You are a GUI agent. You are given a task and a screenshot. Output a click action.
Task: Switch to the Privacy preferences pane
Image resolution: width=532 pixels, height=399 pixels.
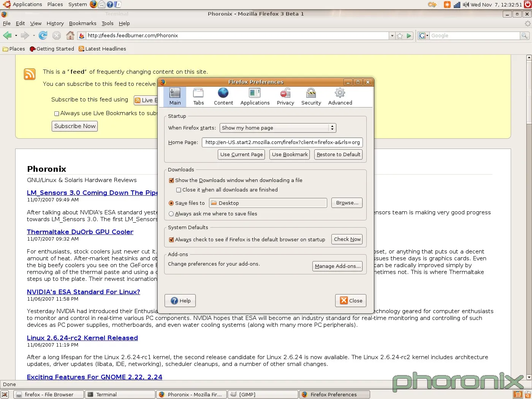pos(285,97)
